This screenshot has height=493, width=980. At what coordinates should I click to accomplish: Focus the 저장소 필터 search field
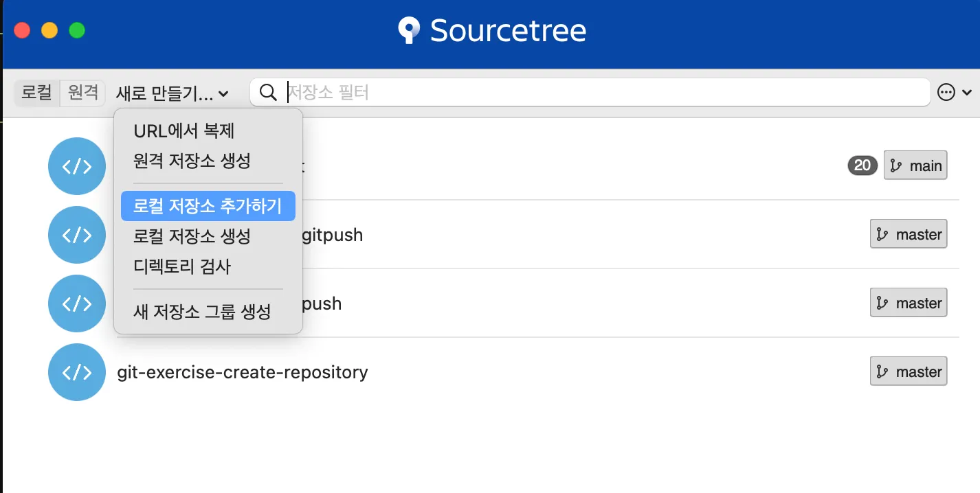(590, 92)
